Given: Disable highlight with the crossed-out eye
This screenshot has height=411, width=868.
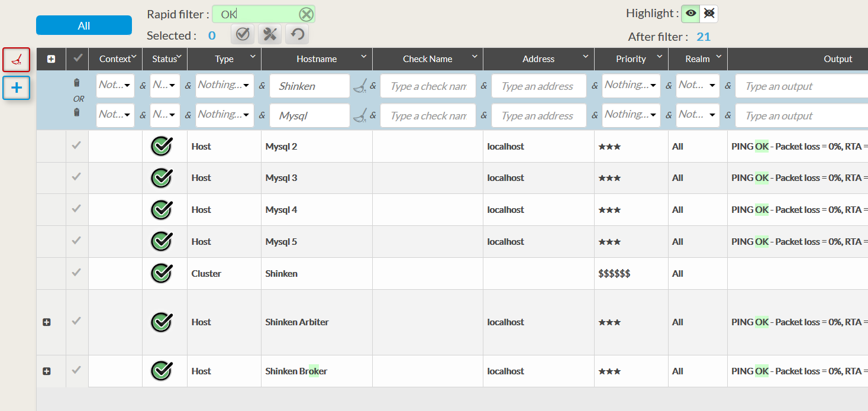Looking at the screenshot, I should click(709, 14).
